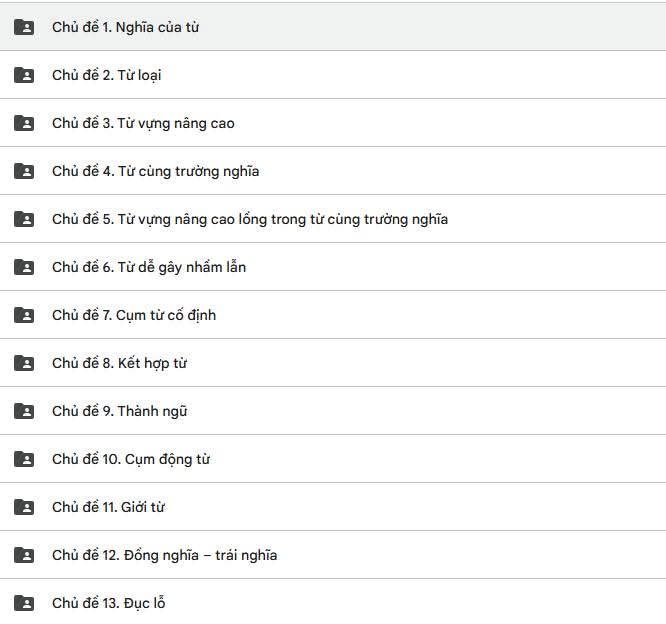Viewport: 666px width, 624px height.
Task: Click shared folder icon beside Chủ đề 2
Action: pos(24,75)
